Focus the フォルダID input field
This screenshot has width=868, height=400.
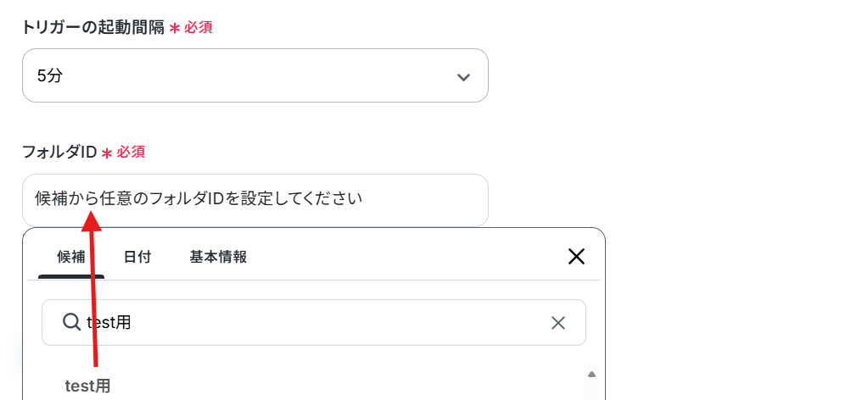[x=255, y=200]
